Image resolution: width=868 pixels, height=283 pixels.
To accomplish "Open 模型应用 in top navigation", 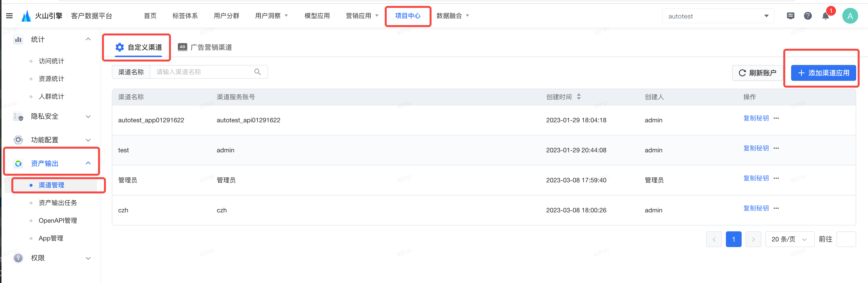I will [317, 16].
